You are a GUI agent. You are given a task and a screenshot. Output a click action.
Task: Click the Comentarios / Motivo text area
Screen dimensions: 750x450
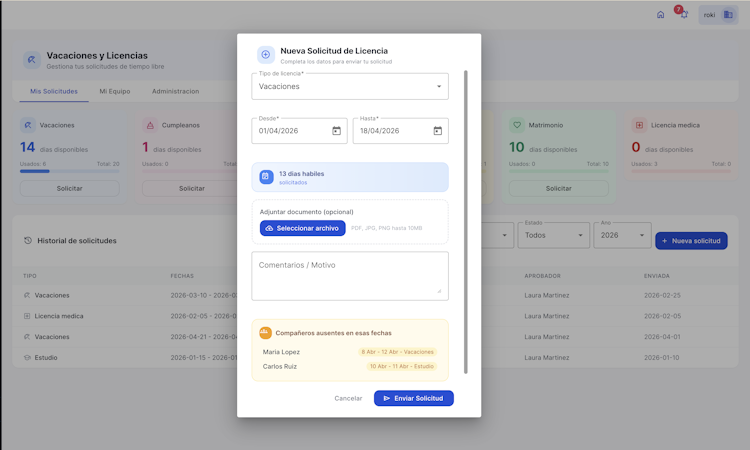[350, 276]
